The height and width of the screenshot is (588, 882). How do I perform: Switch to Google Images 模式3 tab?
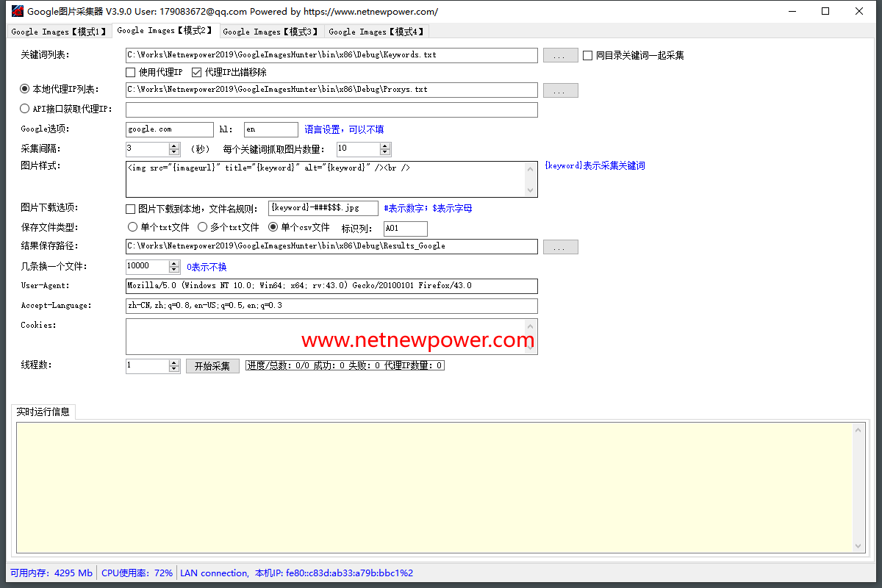270,32
